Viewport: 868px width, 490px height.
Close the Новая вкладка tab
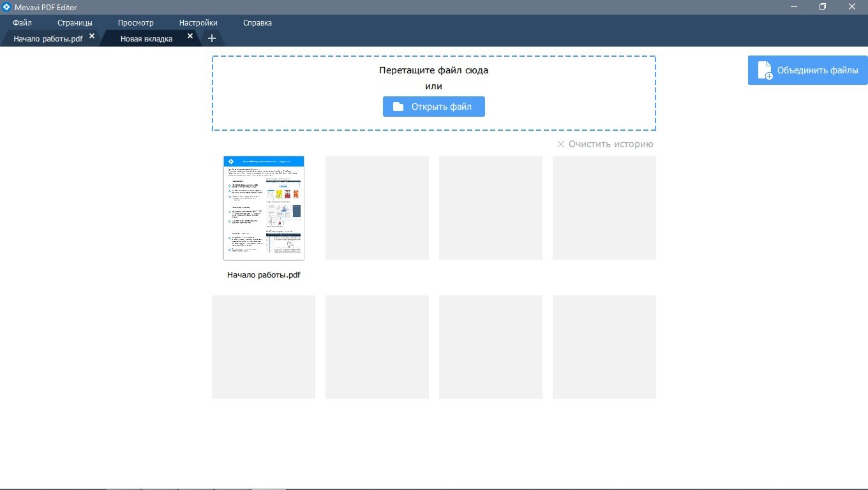click(190, 36)
